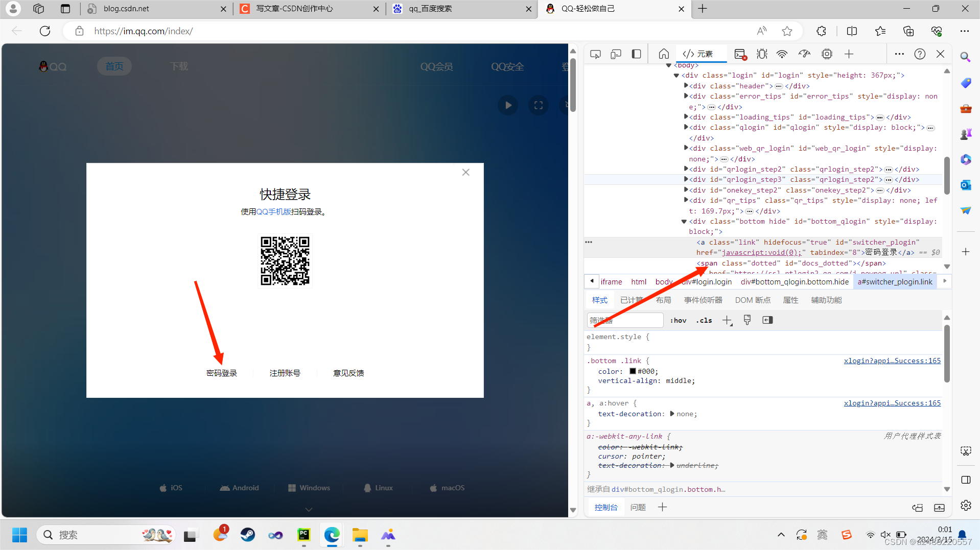Viewport: 980px width, 550px height.
Task: Click the video play button on QQ page
Action: [x=508, y=105]
